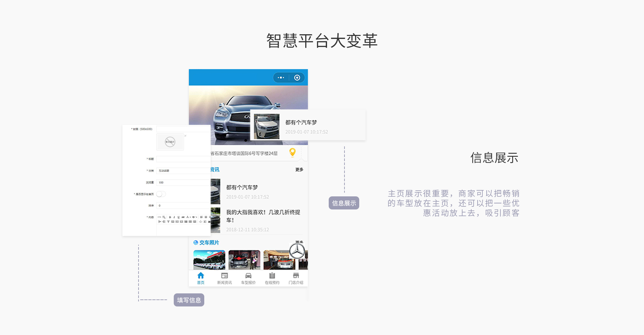Switch to the 在线预约 tab

click(x=272, y=278)
